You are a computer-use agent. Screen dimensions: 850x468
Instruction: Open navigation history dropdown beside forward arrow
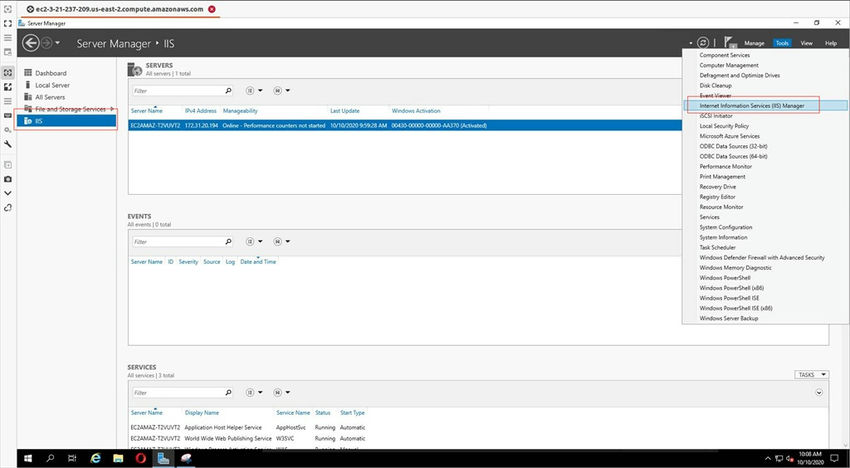coord(58,43)
